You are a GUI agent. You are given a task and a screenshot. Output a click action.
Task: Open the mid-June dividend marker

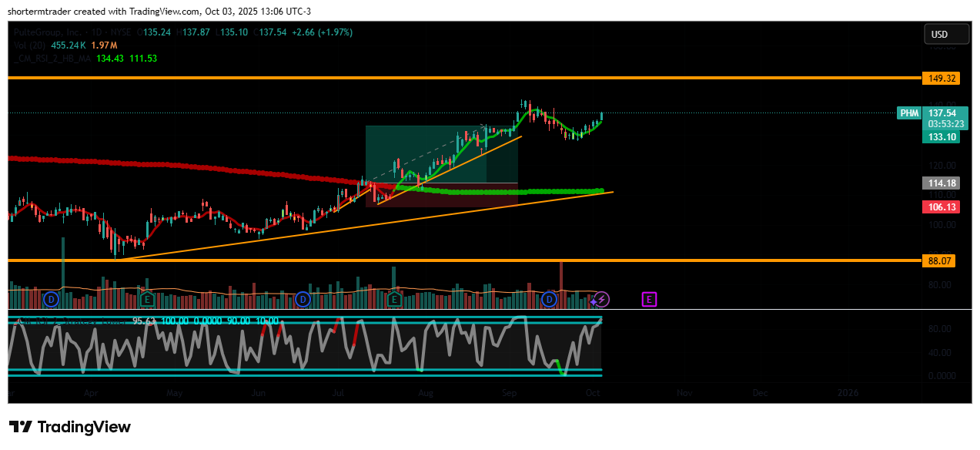303,298
